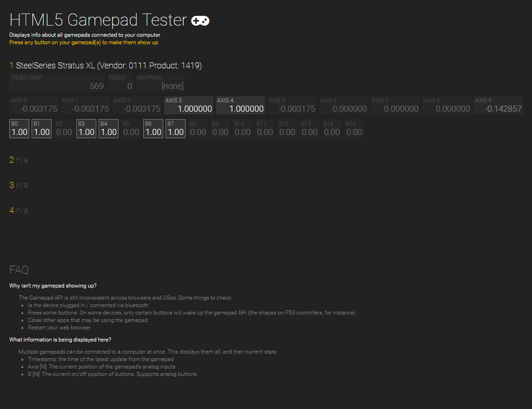
Task: Click the B10 button indicator
Action: coord(243,128)
